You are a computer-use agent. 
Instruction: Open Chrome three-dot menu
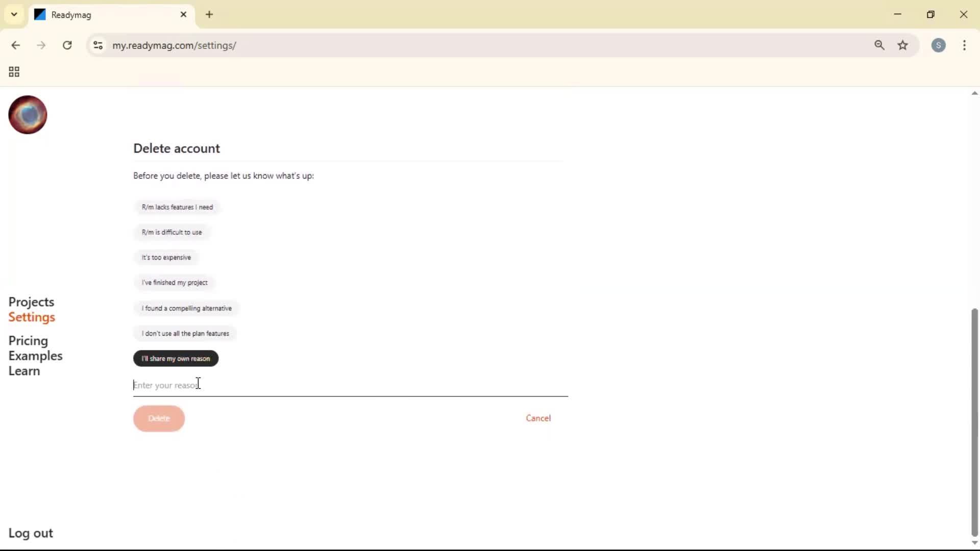(x=964, y=45)
